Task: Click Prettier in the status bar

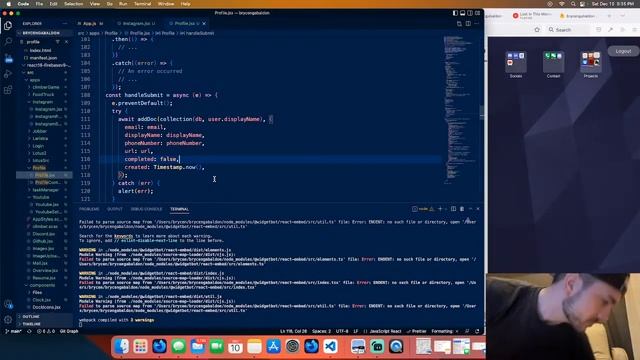Action: [x=416, y=331]
